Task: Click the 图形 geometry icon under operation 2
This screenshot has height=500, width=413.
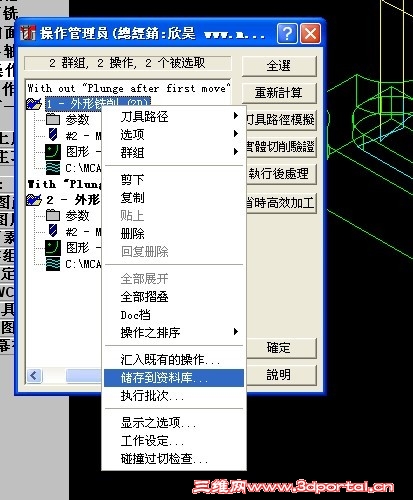Action: click(53, 248)
